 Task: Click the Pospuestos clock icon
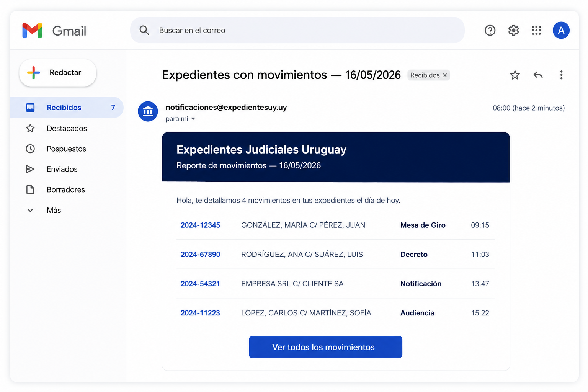coord(30,149)
